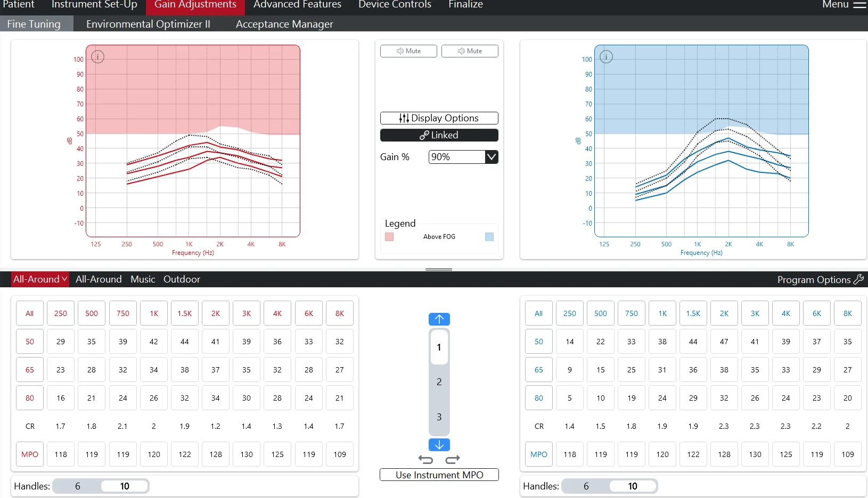868x498 pixels.
Task: Select the left MPO row button
Action: 30,454
